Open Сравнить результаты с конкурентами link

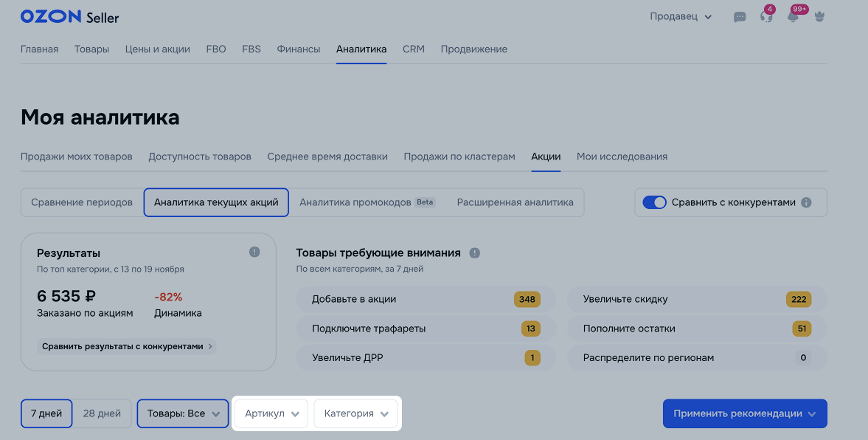127,346
